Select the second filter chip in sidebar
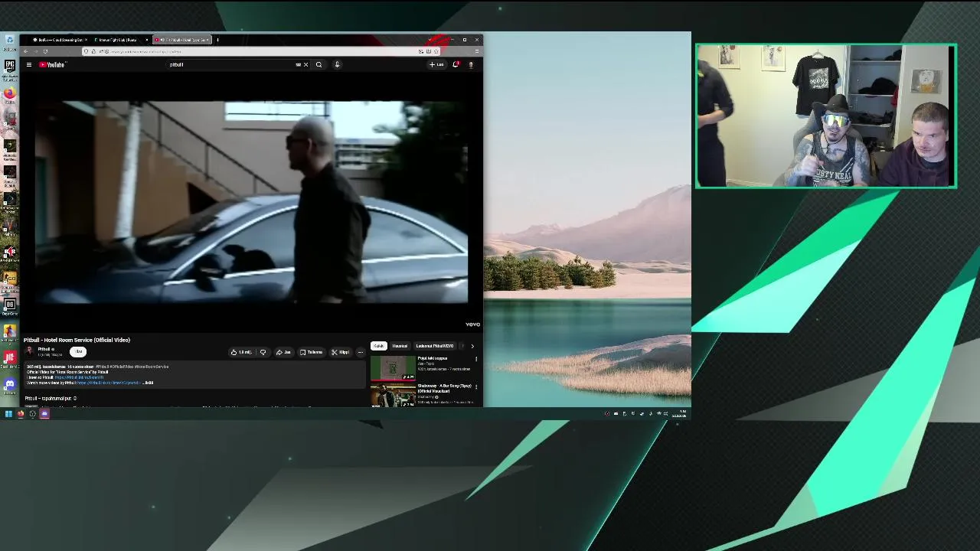Image resolution: width=980 pixels, height=551 pixels. (400, 346)
